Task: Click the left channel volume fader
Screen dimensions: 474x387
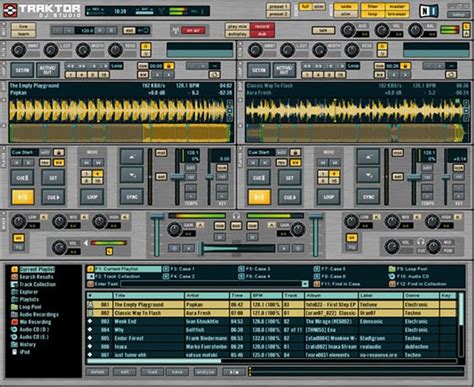Action: [156, 217]
